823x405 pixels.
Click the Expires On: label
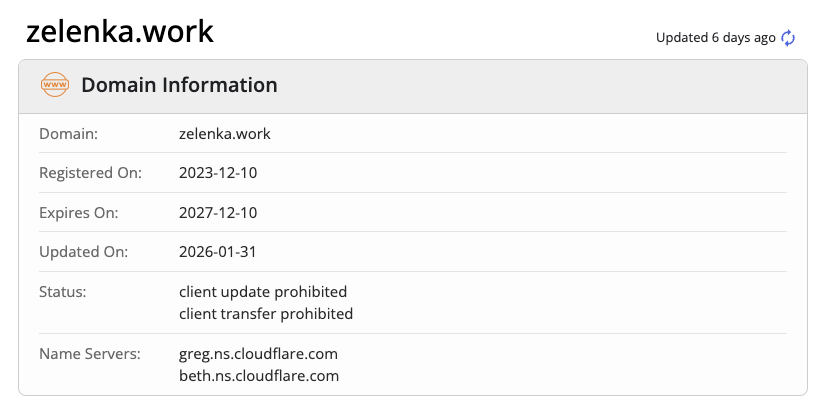(79, 213)
